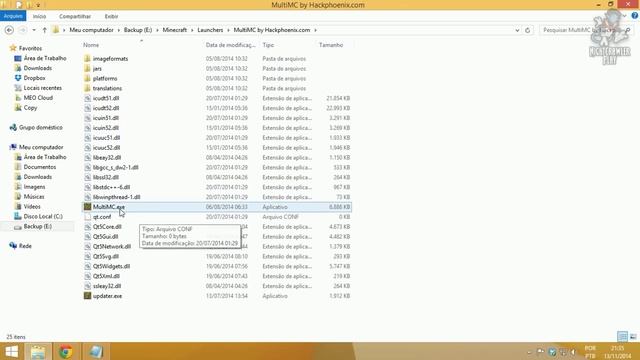The image size is (640, 360).
Task: Select updater.exe application icon
Action: pos(87,296)
